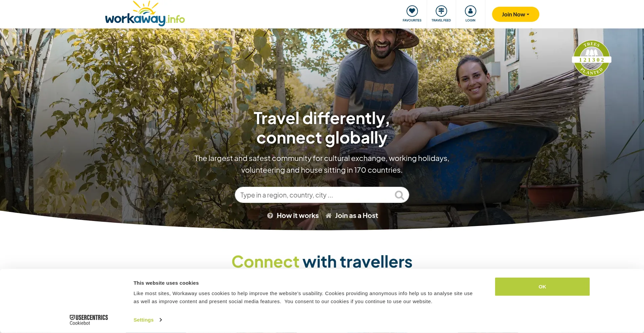Expand the Join Now dropdown
This screenshot has height=333, width=644.
(x=516, y=14)
